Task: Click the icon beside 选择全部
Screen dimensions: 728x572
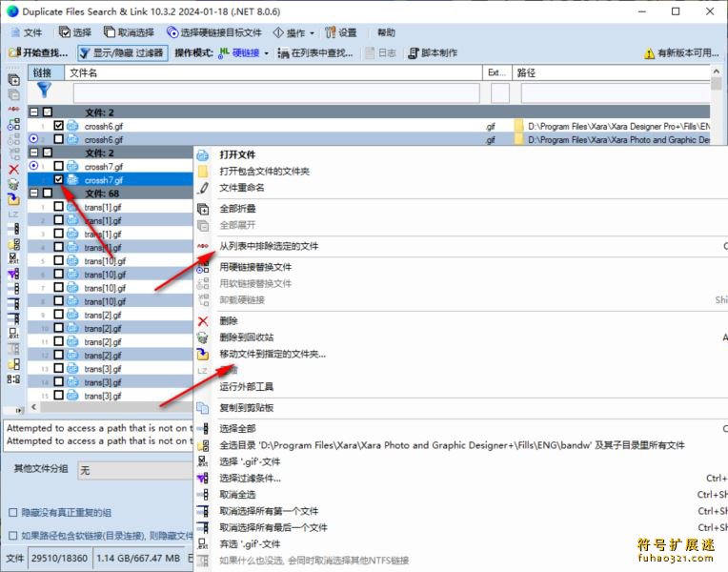Action: tap(203, 429)
